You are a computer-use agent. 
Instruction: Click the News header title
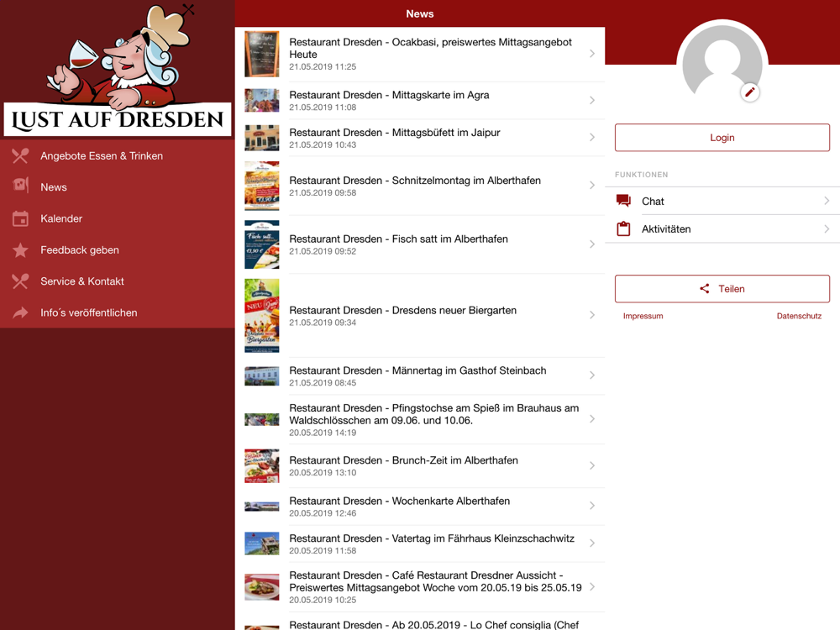tap(419, 14)
